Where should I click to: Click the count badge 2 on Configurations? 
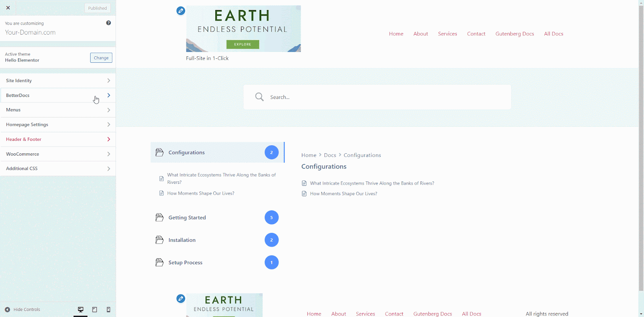tap(272, 152)
